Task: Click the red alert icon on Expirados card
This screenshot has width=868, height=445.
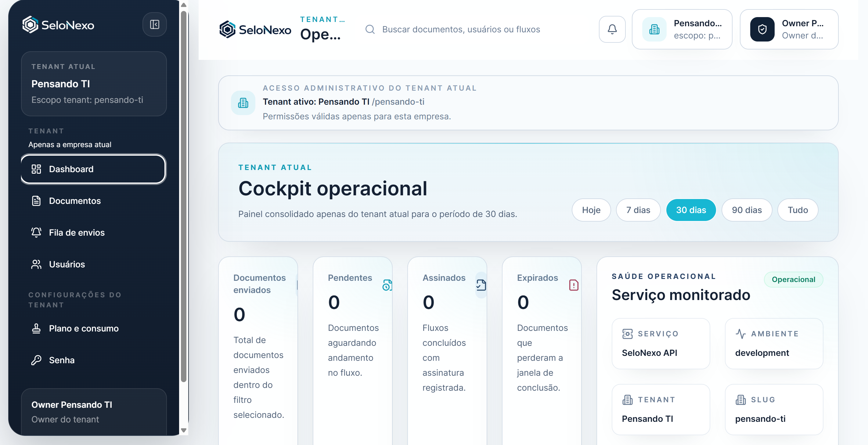Action: point(574,285)
